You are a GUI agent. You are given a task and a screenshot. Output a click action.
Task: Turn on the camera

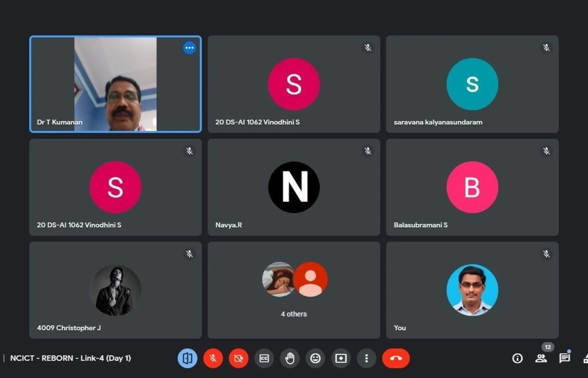pyautogui.click(x=239, y=358)
